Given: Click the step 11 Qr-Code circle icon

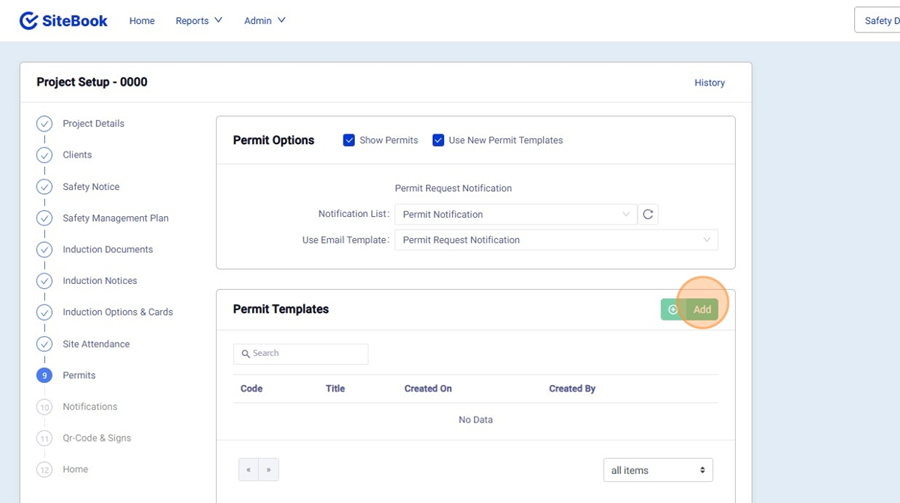Looking at the screenshot, I should [x=44, y=439].
